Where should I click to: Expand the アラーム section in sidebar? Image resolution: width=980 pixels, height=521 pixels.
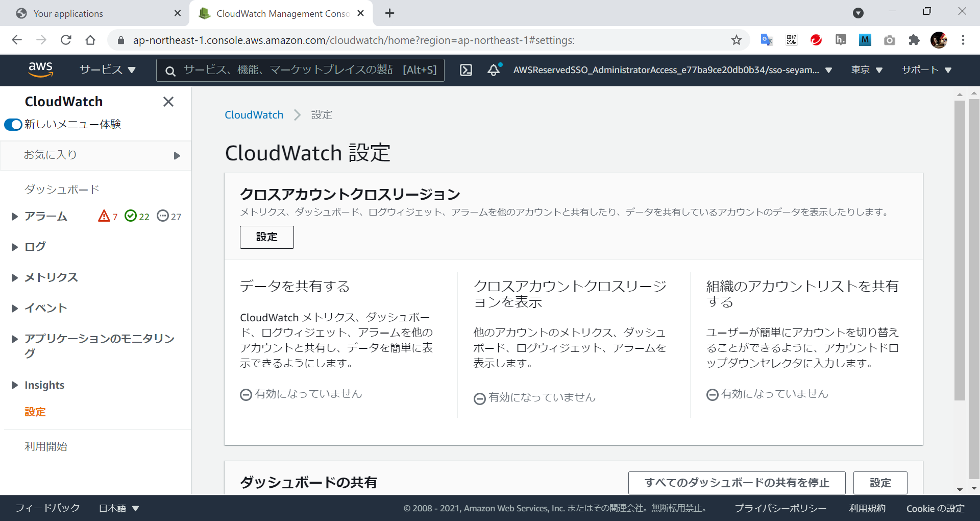pos(15,217)
